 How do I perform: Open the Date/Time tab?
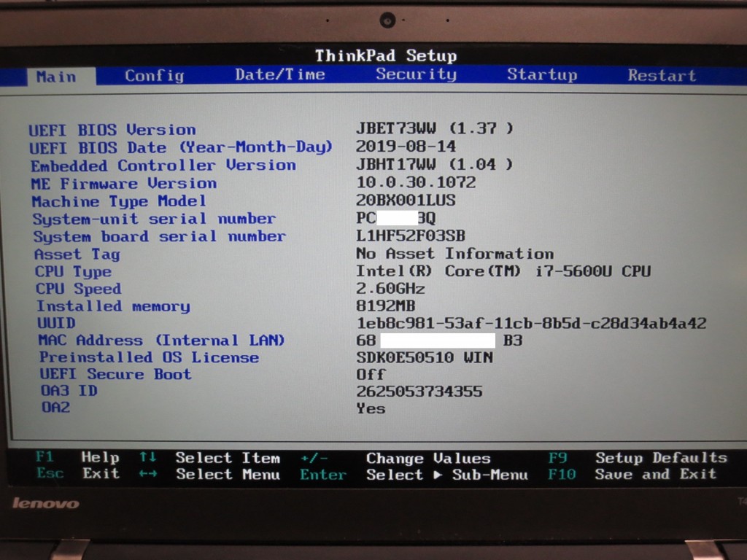coord(280,74)
